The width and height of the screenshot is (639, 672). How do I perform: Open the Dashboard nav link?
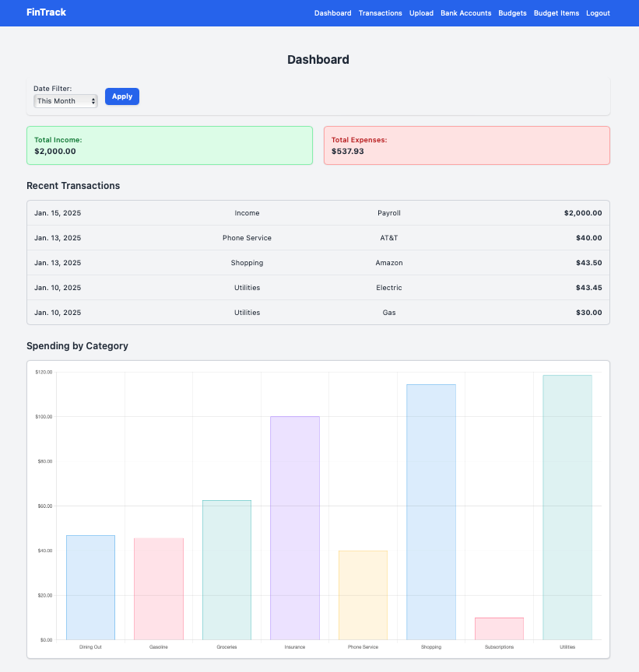332,13
